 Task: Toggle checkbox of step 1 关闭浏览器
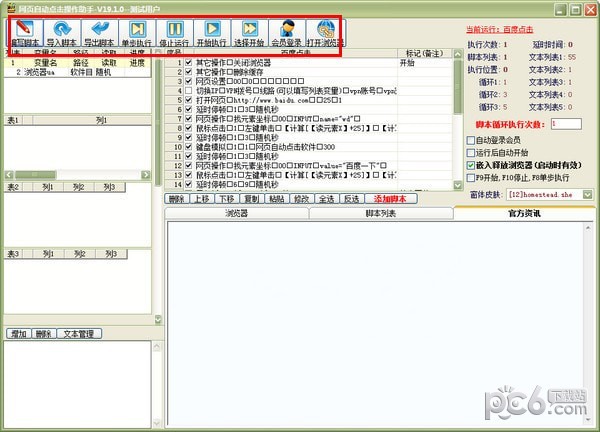[189, 62]
